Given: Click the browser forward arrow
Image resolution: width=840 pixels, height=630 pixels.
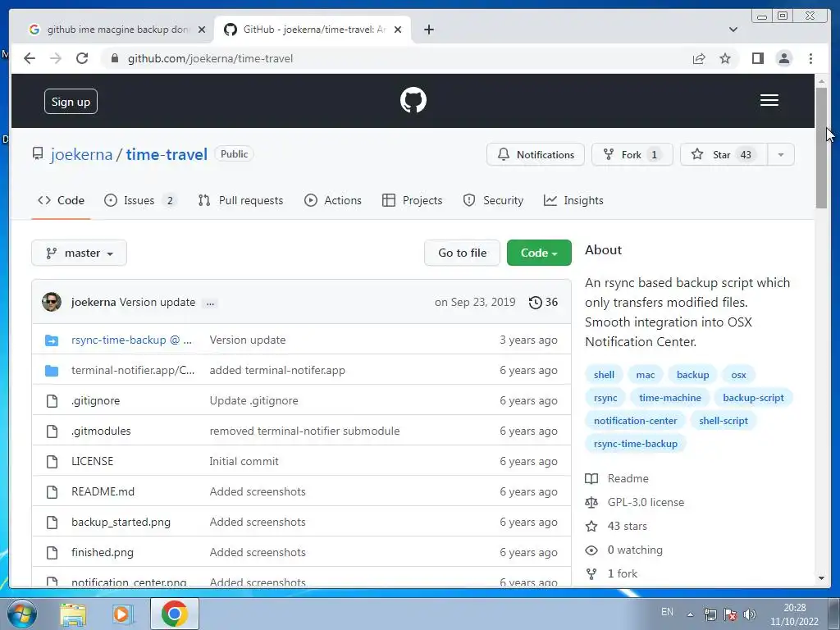Looking at the screenshot, I should (x=56, y=58).
